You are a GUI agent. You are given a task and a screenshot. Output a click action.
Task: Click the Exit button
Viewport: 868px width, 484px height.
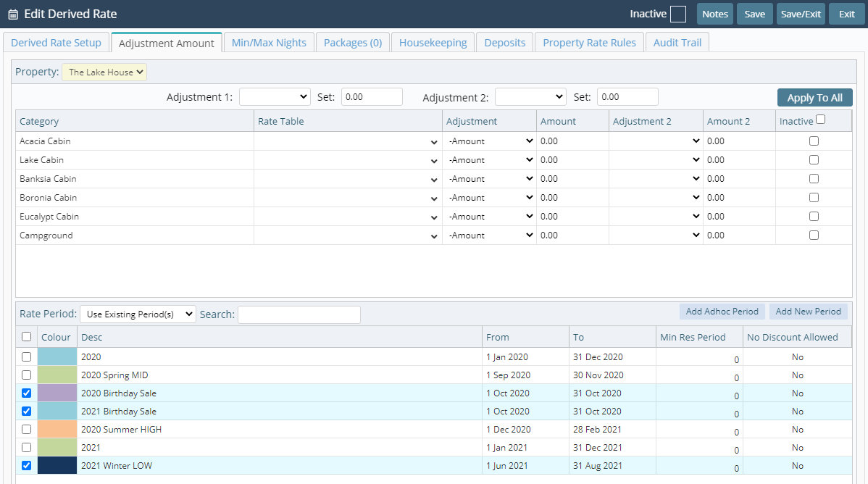[846, 14]
